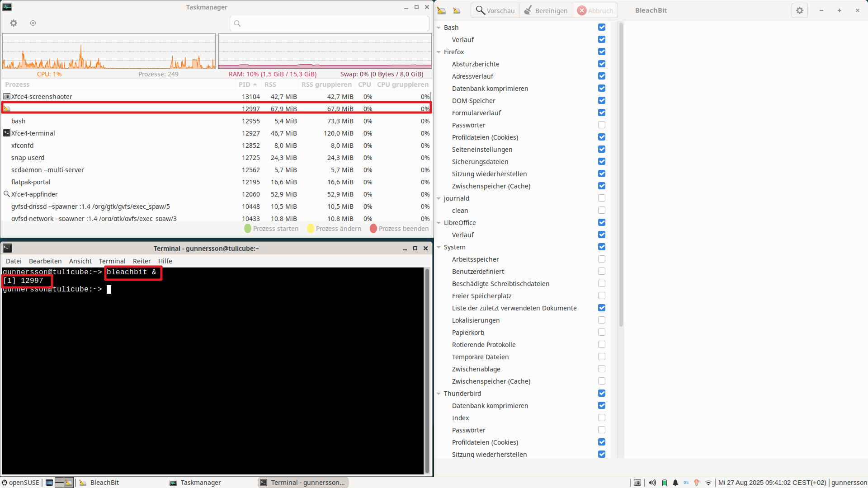Open the Bearbeiten menu in Terminal
The height and width of the screenshot is (488, 868).
pyautogui.click(x=45, y=261)
